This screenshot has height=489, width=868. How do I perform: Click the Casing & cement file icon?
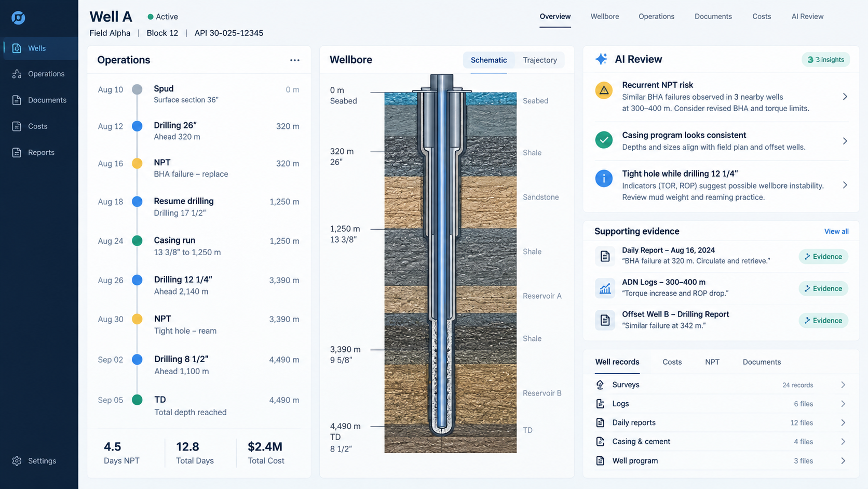[x=600, y=442]
